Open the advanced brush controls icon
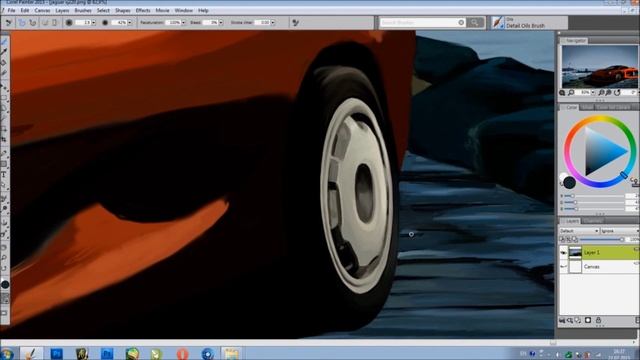 pyautogui.click(x=296, y=22)
